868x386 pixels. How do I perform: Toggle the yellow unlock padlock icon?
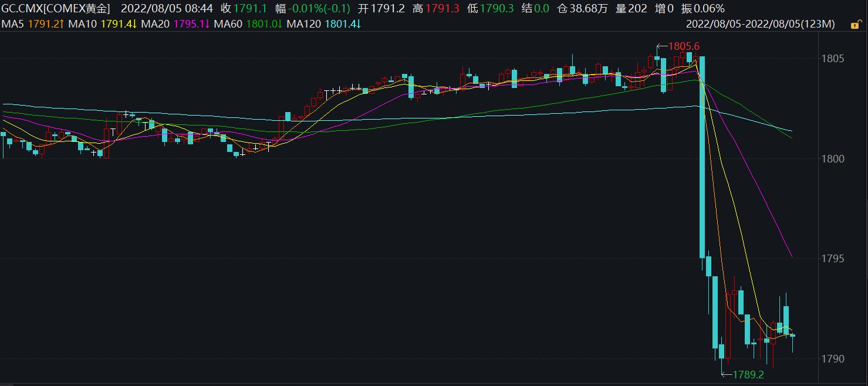(856, 24)
